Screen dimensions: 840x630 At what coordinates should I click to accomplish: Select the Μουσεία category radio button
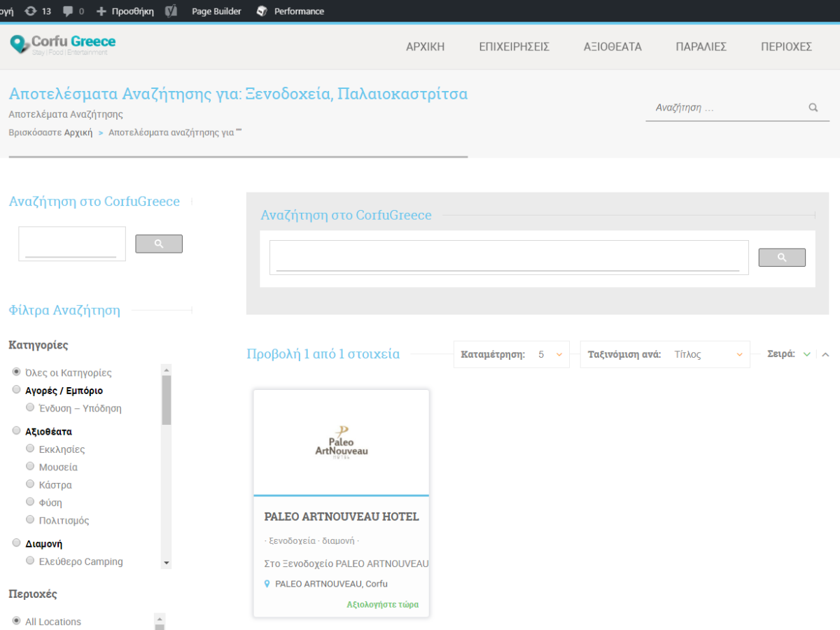(30, 466)
